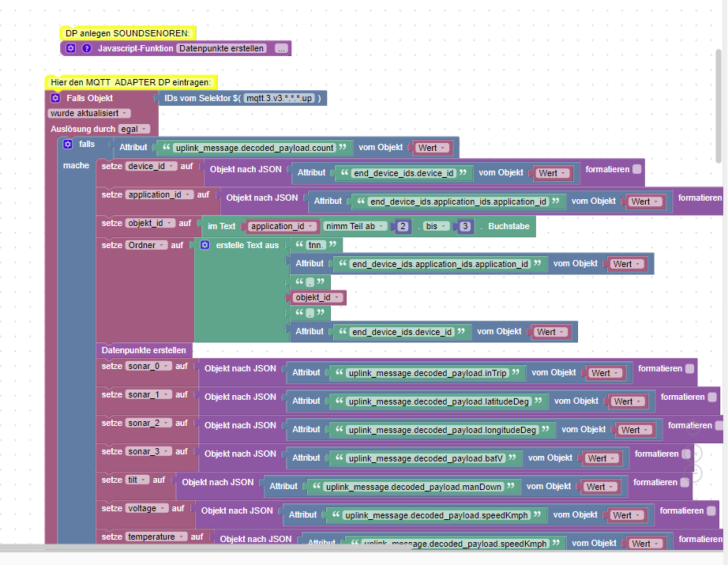This screenshot has height=565, width=728.
Task: Open the application_id variable dropdown after setze
Action: [159, 194]
